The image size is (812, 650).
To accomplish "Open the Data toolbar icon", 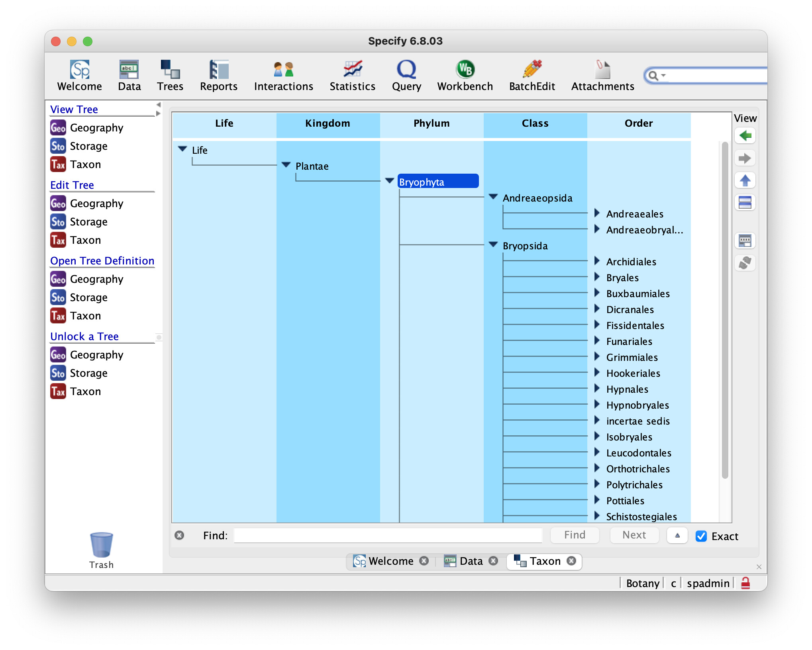I will click(129, 76).
